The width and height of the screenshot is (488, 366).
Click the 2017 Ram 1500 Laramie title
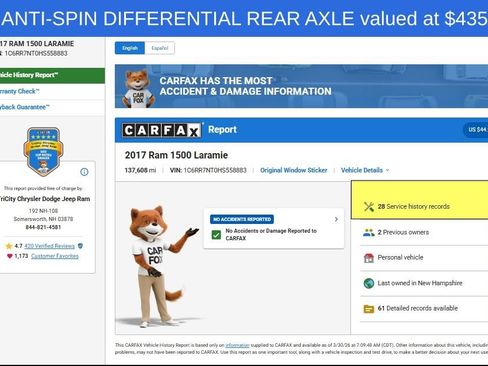click(176, 155)
